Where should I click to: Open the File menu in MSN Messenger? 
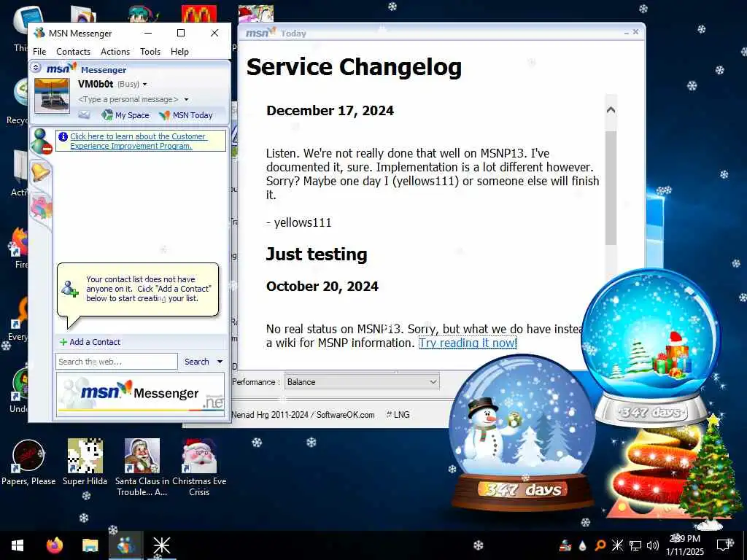pyautogui.click(x=39, y=52)
